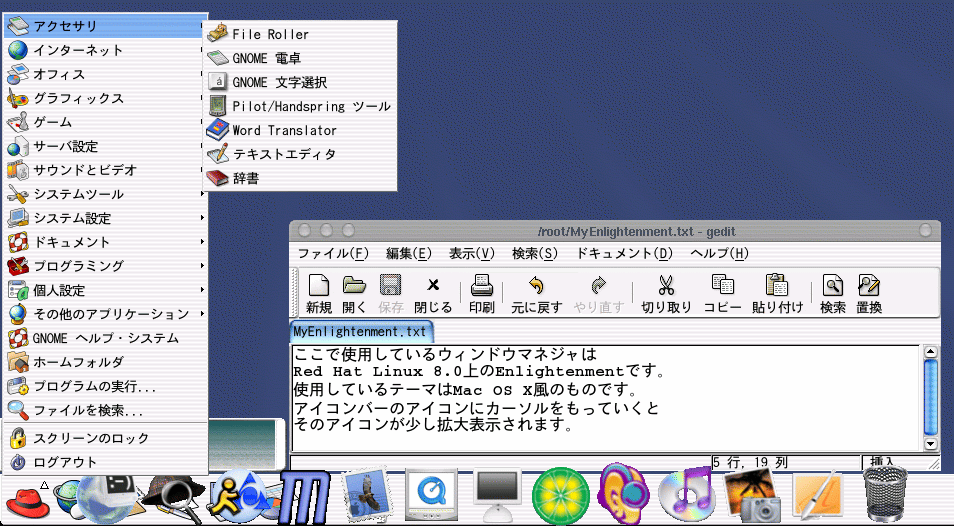The width and height of the screenshot is (954, 526).
Task: Launch the QuickTime dock icon
Action: tap(431, 496)
